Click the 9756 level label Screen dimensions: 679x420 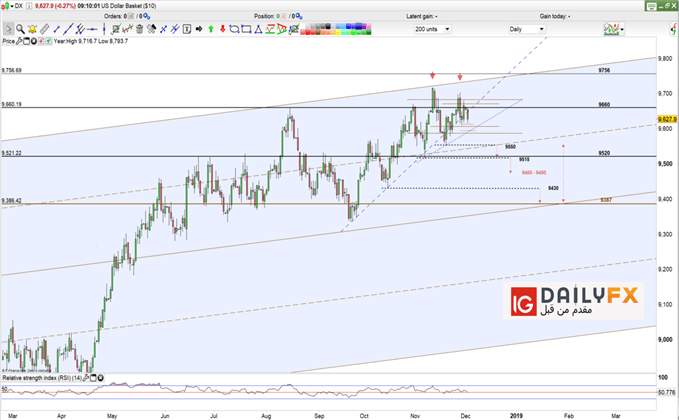(x=604, y=70)
